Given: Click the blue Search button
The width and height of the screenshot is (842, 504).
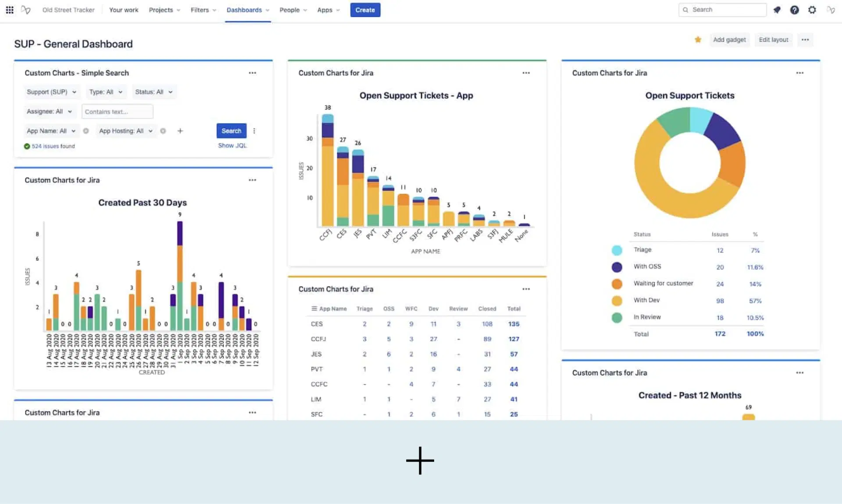Looking at the screenshot, I should (x=231, y=131).
